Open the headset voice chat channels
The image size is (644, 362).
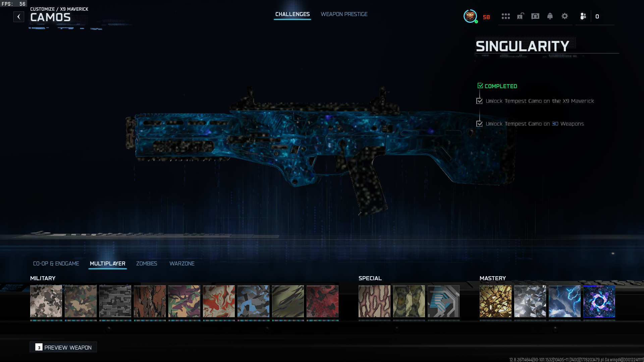[535, 16]
